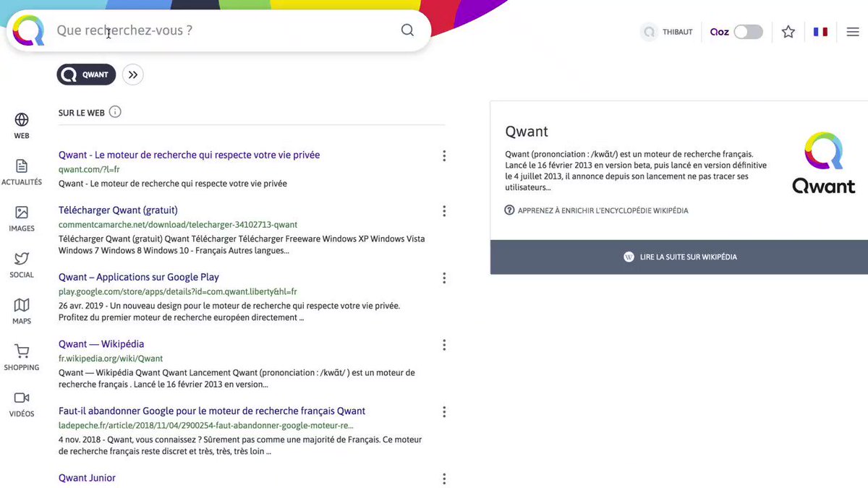Open 'Qwant - Le moteur de recherche' result
This screenshot has width=868, height=488.
[x=189, y=155]
